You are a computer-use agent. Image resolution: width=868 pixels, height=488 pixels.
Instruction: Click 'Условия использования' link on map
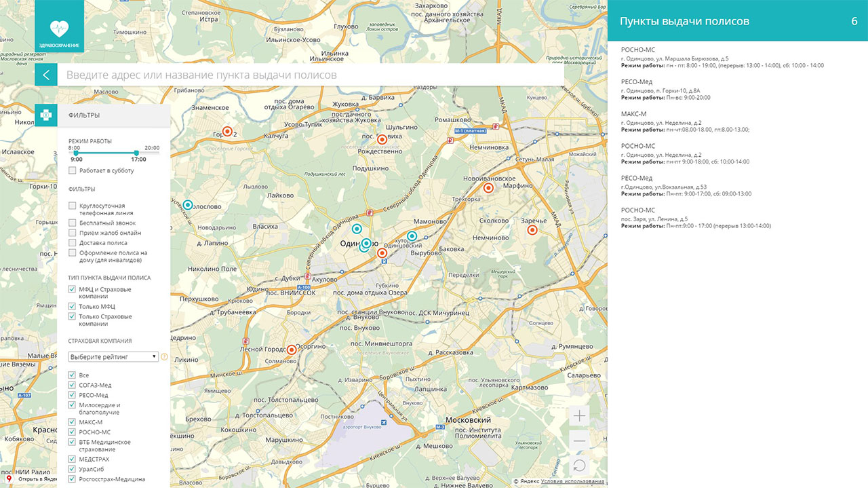(x=572, y=481)
